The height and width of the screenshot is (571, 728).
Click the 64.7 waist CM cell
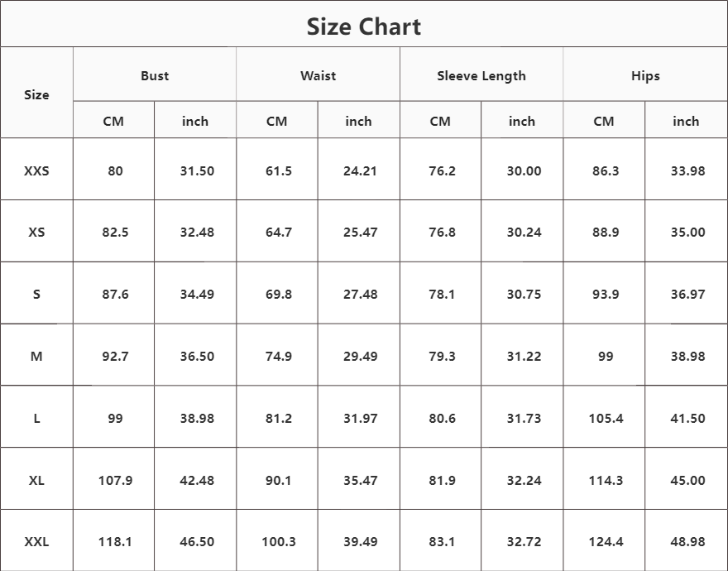(x=277, y=233)
